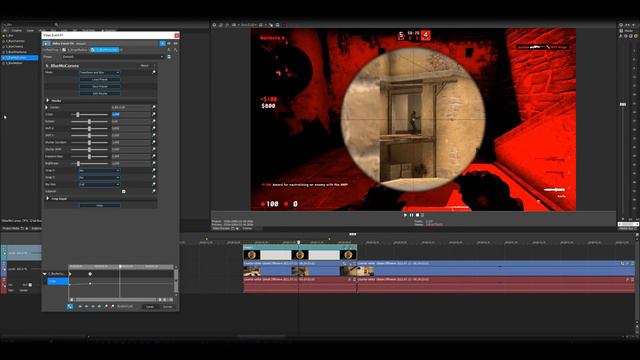Click the playhead marker on the main timeline ruler
This screenshot has width=640, height=360.
pyautogui.click(x=299, y=242)
